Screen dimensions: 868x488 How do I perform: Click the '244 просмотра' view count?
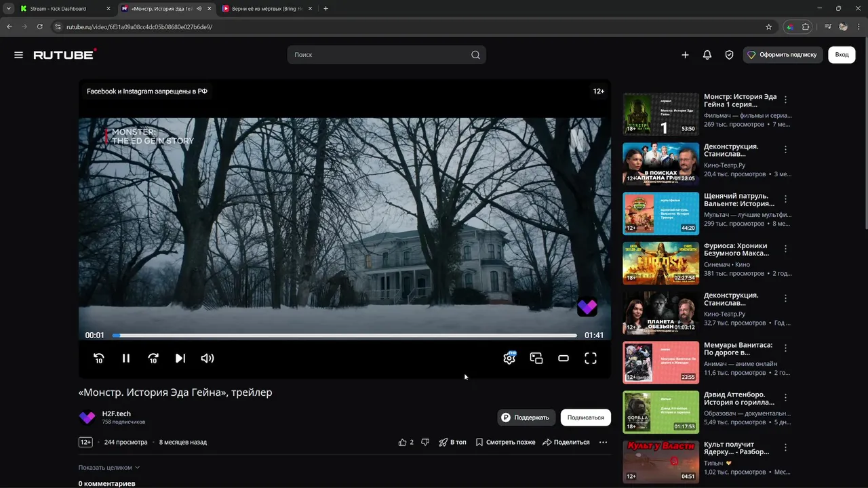click(125, 442)
